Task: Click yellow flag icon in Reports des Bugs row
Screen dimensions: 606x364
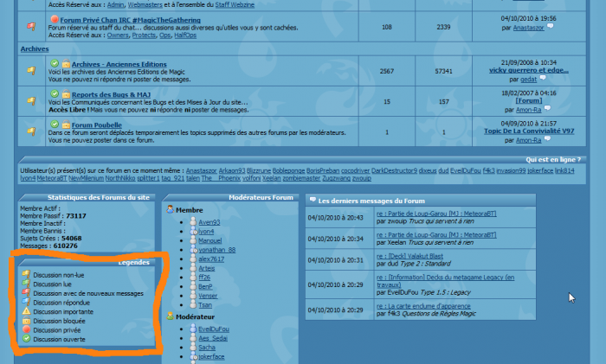Action: coord(31,101)
